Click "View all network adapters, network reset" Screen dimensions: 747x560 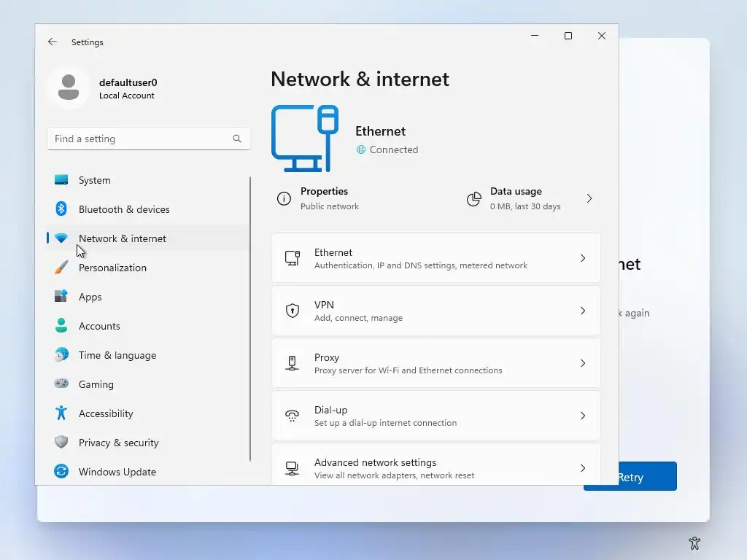pyautogui.click(x=394, y=475)
